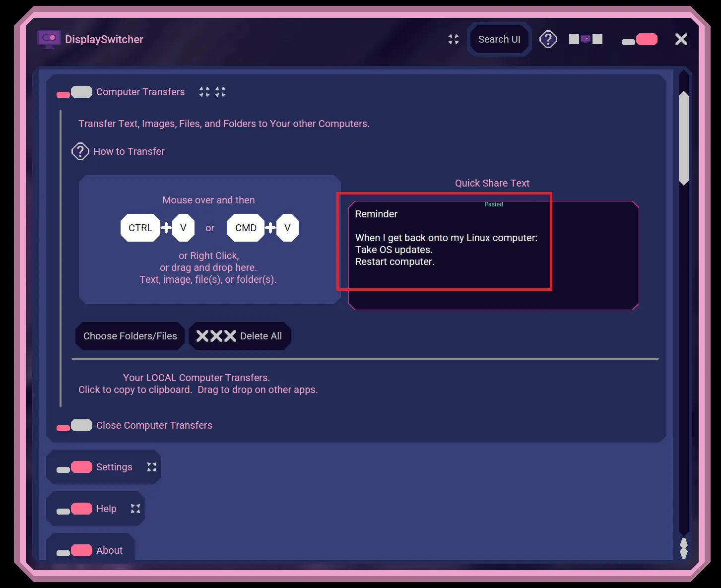
Task: Toggle the Settings section switch
Action: 74,467
